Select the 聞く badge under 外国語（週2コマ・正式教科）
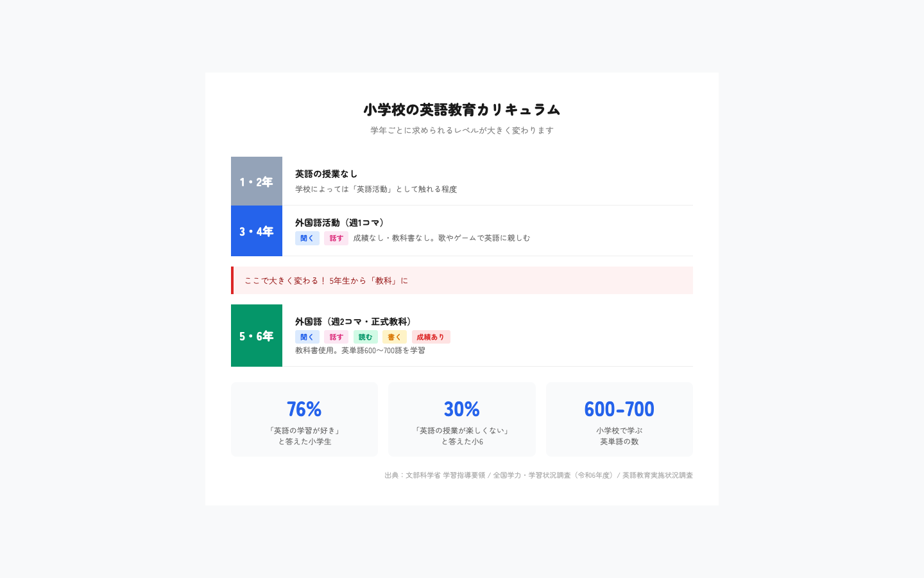Screen dimensions: 924x578 pyautogui.click(x=307, y=337)
